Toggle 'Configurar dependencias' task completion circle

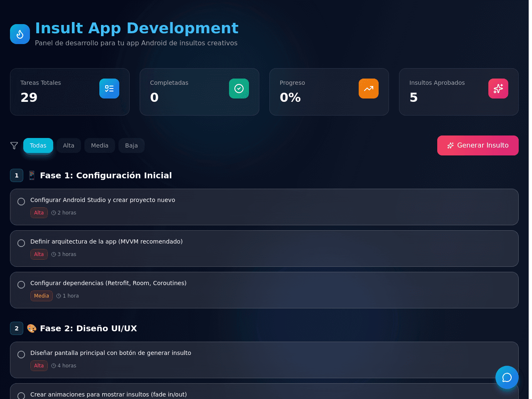point(21,285)
